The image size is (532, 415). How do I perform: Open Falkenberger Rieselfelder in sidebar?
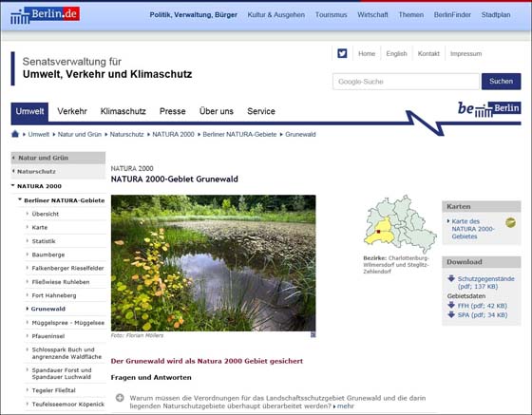coord(67,268)
